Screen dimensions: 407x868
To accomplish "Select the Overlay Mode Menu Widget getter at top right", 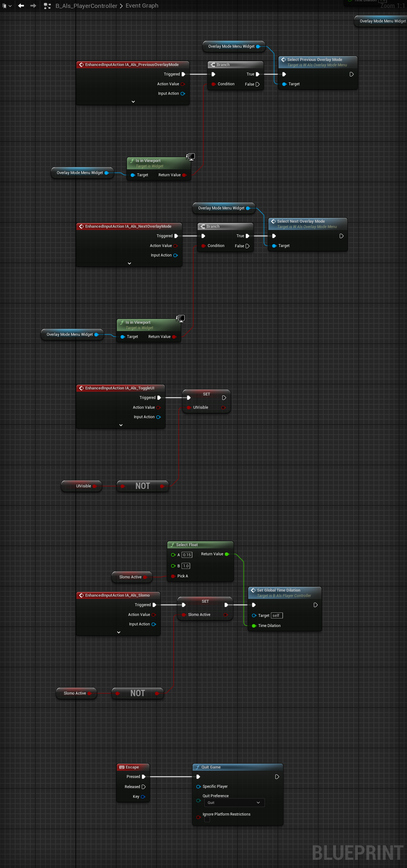I will pyautogui.click(x=381, y=21).
